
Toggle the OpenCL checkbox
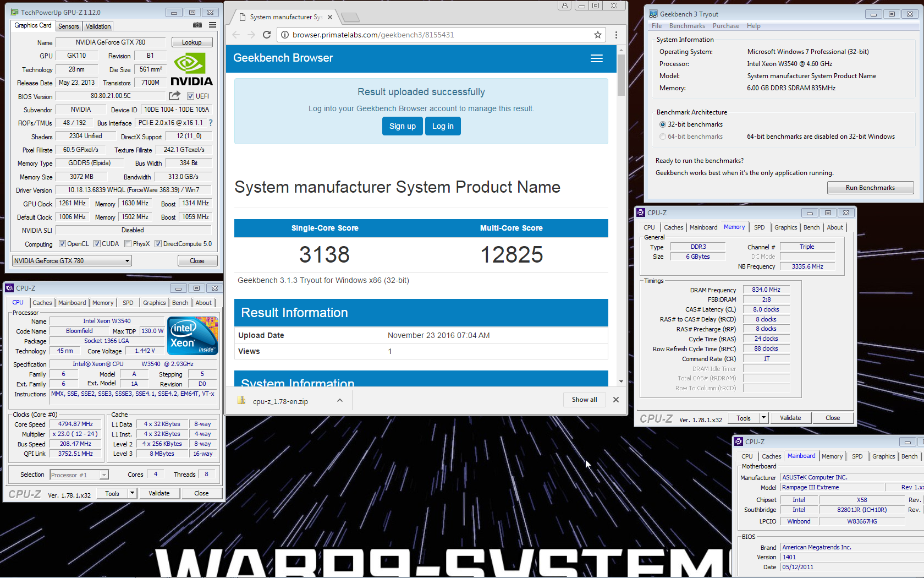pyautogui.click(x=62, y=244)
